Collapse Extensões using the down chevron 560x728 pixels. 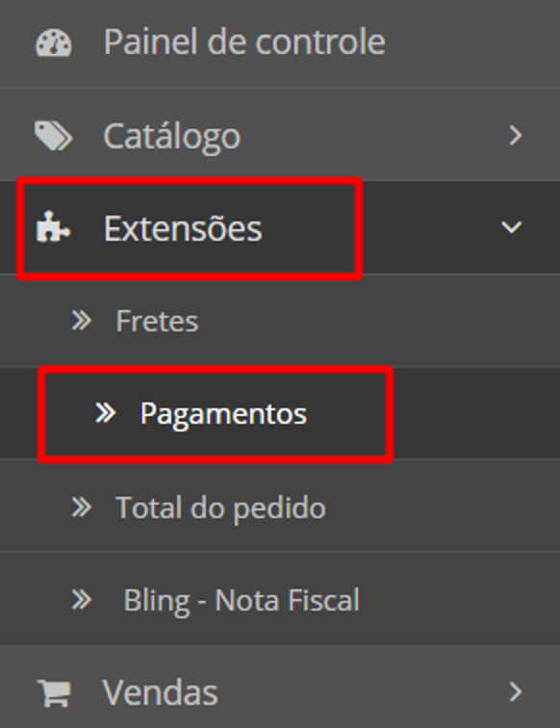(x=511, y=227)
